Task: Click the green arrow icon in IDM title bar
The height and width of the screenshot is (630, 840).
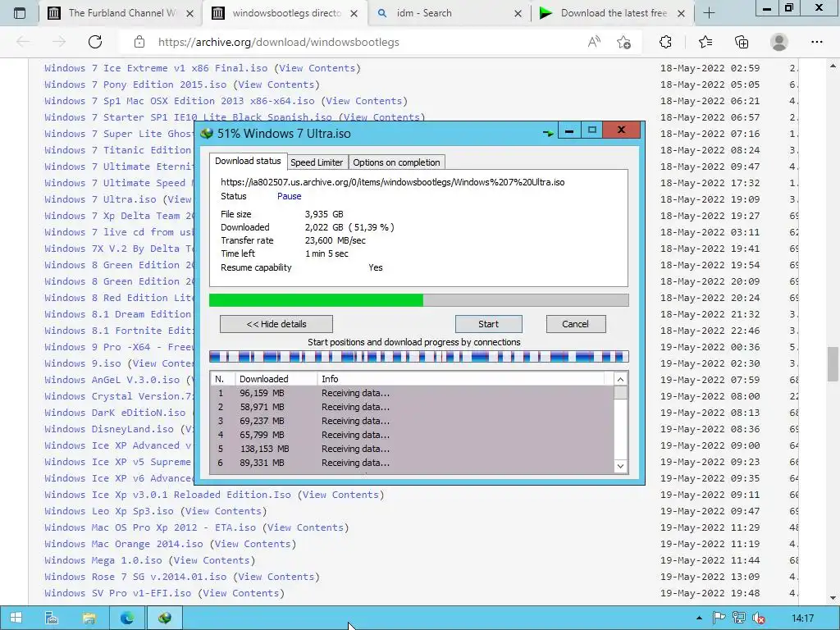Action: coord(547,133)
